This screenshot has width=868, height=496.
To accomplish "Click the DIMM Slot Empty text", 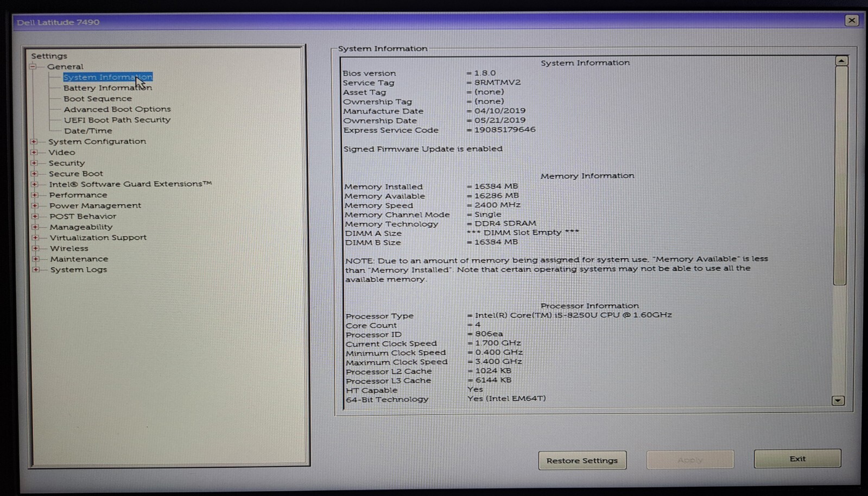I will pyautogui.click(x=523, y=233).
